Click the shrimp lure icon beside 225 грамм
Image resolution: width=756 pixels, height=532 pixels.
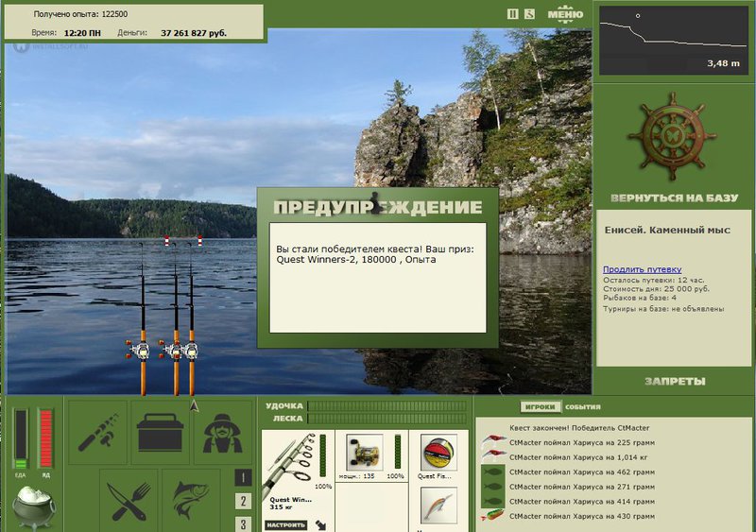(x=493, y=441)
